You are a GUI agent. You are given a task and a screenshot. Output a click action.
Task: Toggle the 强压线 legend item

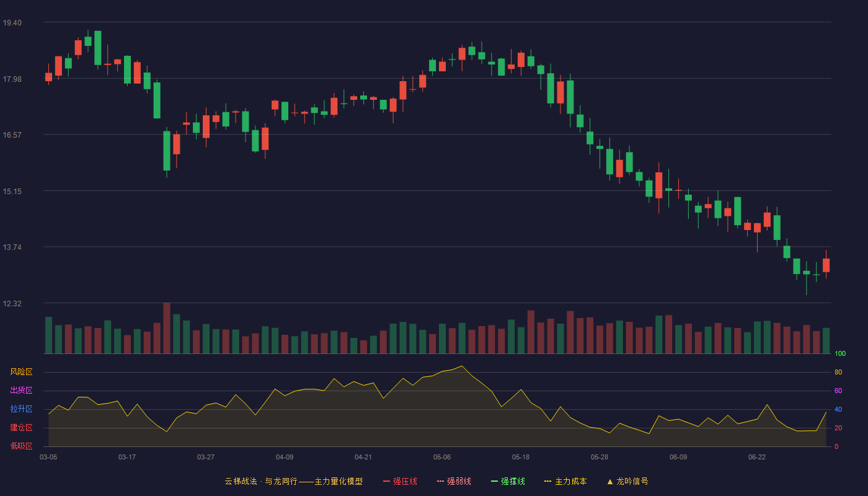click(400, 481)
